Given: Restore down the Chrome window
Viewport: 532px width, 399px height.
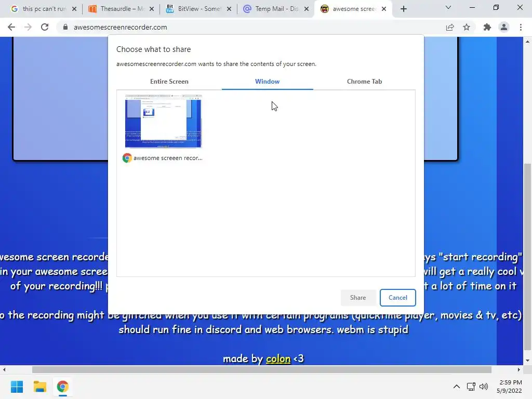Looking at the screenshot, I should pos(496,7).
